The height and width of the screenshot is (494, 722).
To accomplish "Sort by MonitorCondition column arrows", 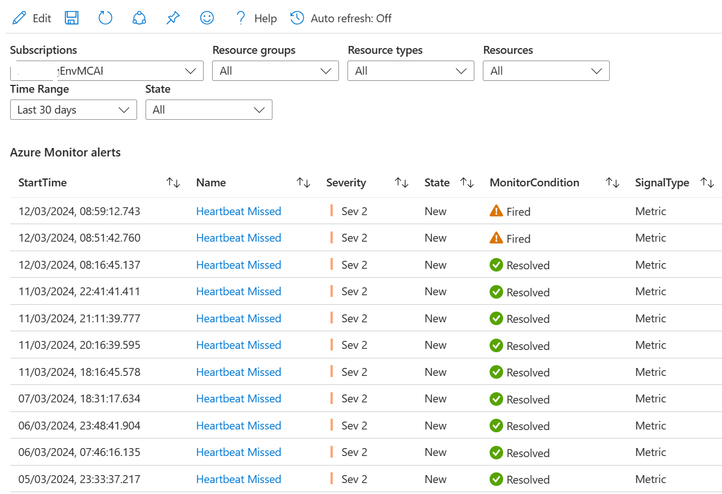I will 612,183.
